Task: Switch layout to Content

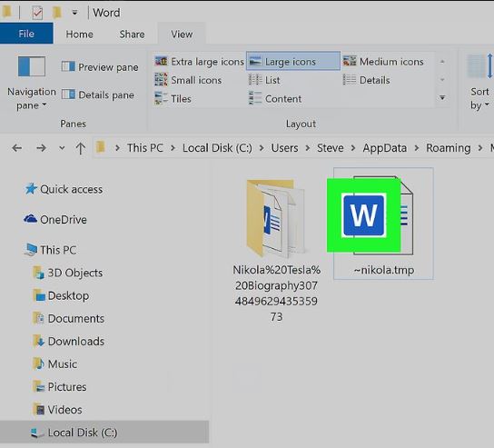Action: coord(275,98)
